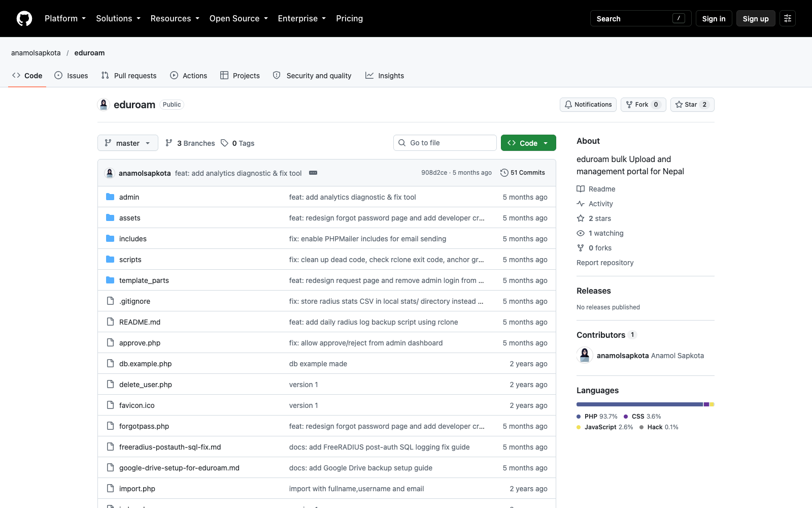This screenshot has width=812, height=508.
Task: Open the Report repository link
Action: point(605,263)
